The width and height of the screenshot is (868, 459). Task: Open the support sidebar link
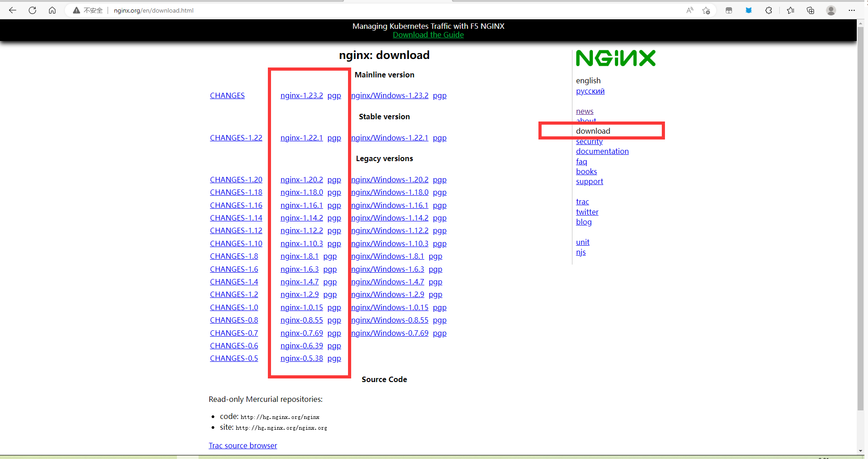click(589, 181)
